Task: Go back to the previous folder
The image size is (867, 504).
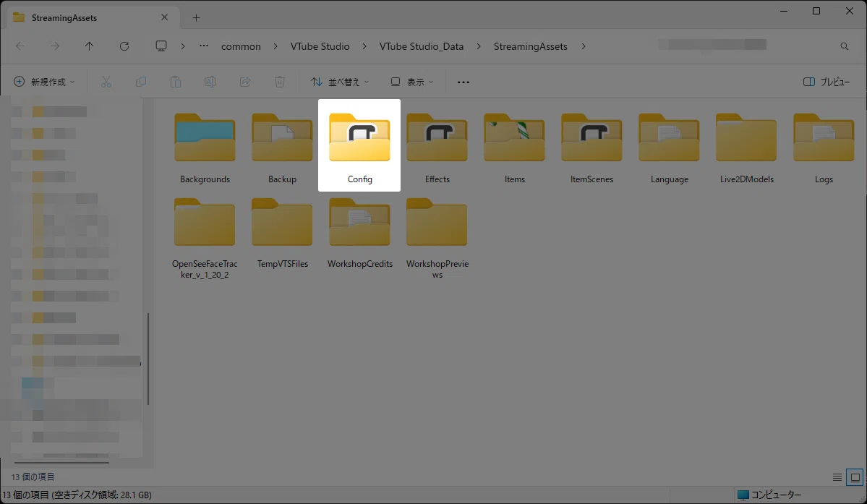Action: click(20, 46)
